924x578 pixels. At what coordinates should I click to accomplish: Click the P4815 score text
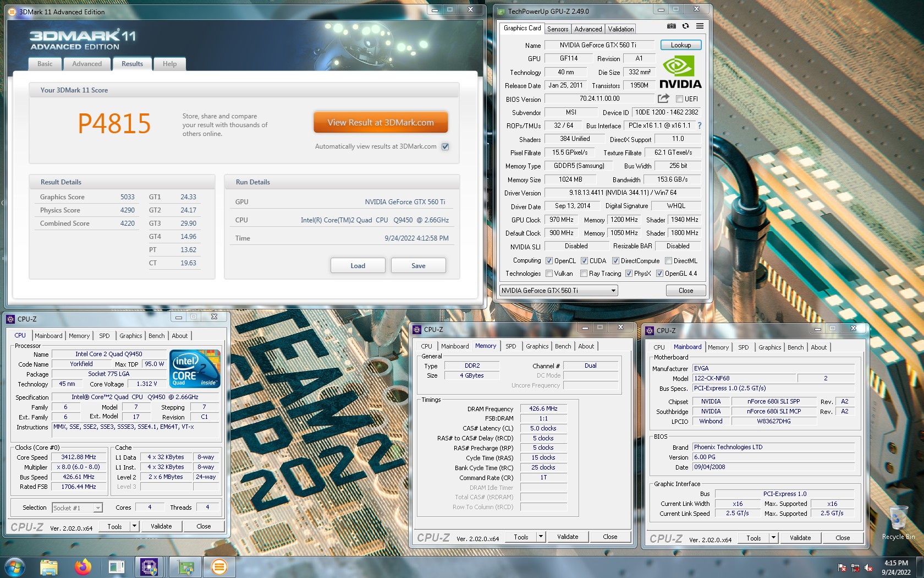pyautogui.click(x=114, y=123)
